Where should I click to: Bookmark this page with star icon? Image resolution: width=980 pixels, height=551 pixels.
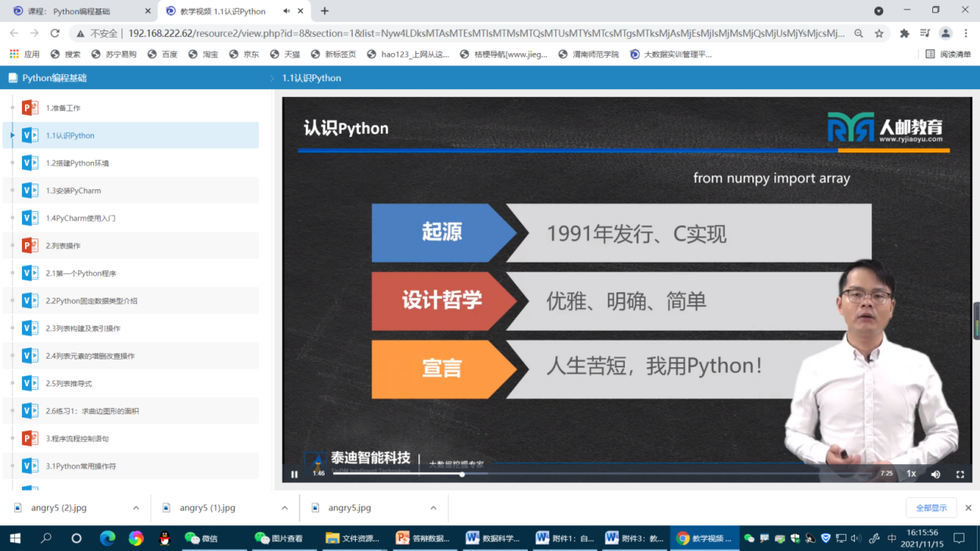(879, 34)
